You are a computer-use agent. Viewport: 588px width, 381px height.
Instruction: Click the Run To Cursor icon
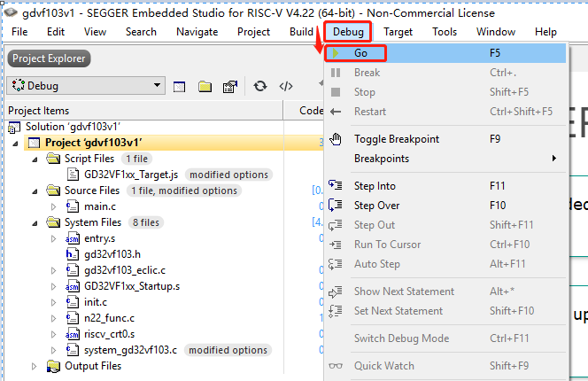(336, 245)
